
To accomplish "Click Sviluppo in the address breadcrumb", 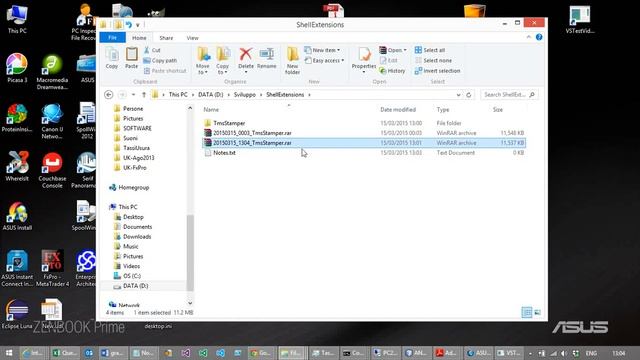I will 244,95.
